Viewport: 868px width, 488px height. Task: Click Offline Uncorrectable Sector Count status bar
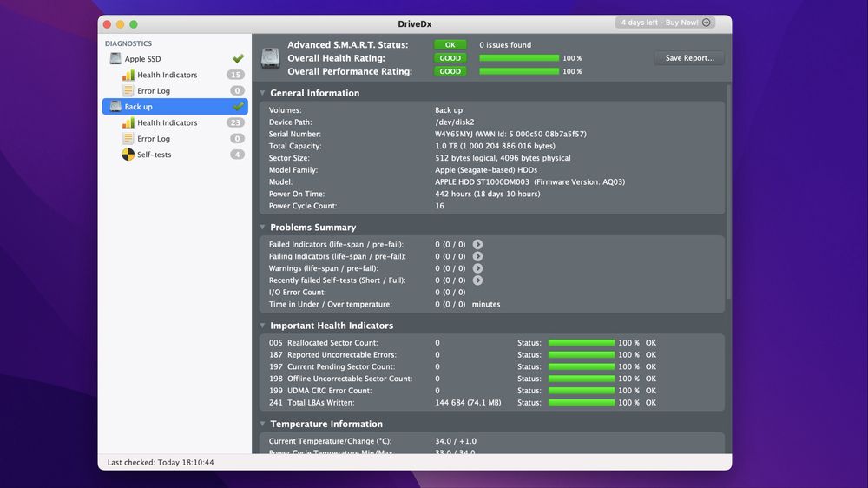582,379
